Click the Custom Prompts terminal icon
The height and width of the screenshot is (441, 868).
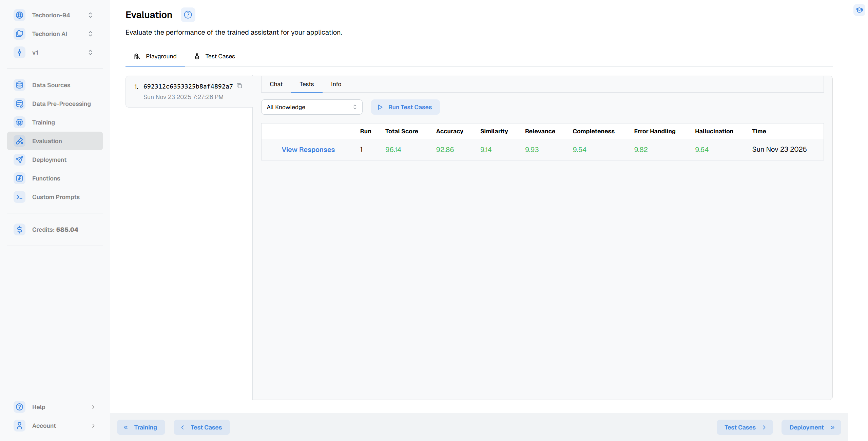pyautogui.click(x=19, y=197)
